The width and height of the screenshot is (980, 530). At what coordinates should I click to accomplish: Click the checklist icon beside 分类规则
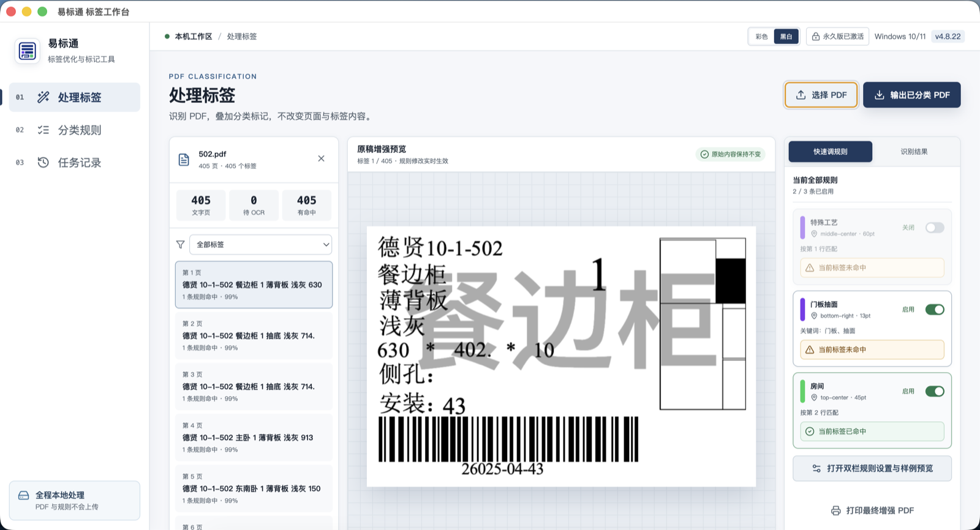43,130
